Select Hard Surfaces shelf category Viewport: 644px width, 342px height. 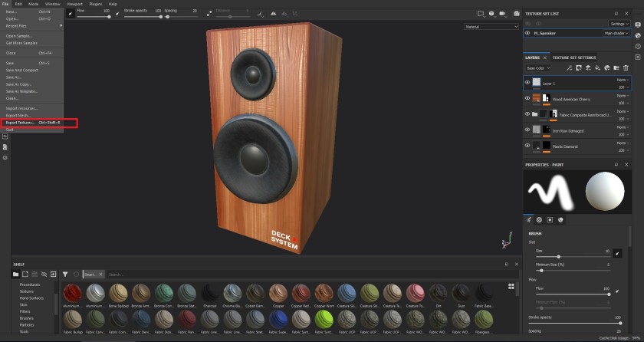click(x=31, y=298)
